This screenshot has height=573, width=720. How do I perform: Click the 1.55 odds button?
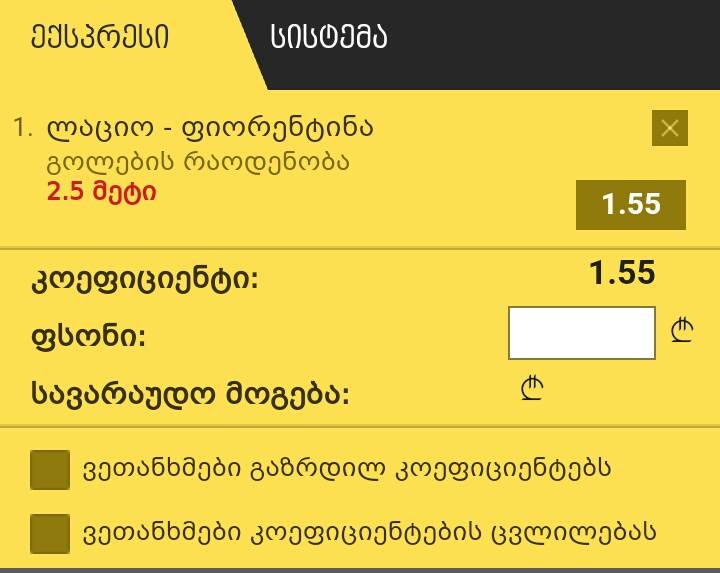pyautogui.click(x=631, y=205)
